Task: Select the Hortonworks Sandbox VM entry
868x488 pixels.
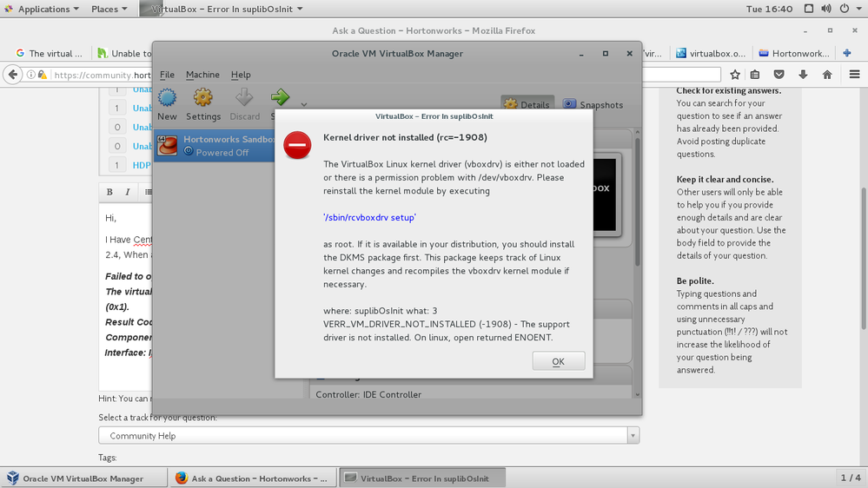Action: pos(215,146)
